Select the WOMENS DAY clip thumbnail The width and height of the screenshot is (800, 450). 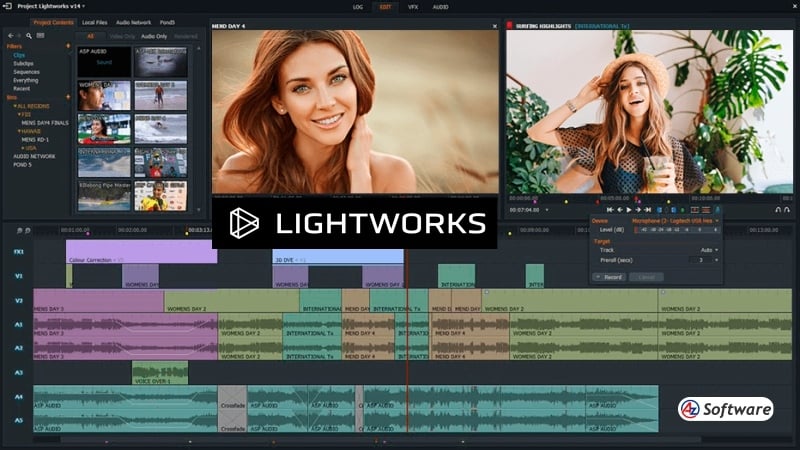pos(104,95)
